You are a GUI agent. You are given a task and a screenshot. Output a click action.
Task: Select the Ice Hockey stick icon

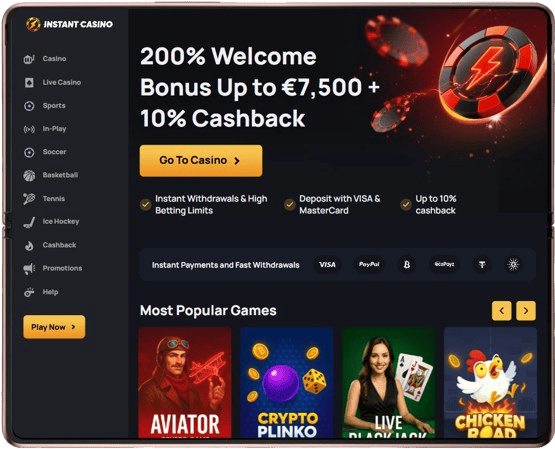[29, 222]
